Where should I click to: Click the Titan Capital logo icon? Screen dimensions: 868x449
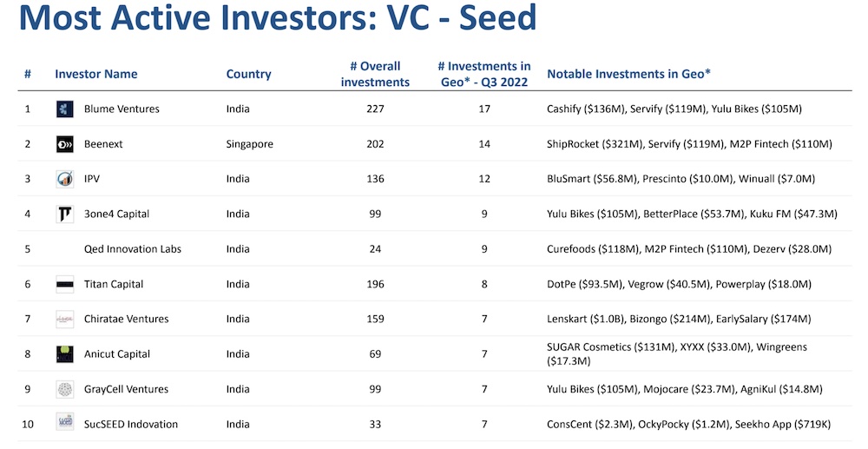click(64, 284)
